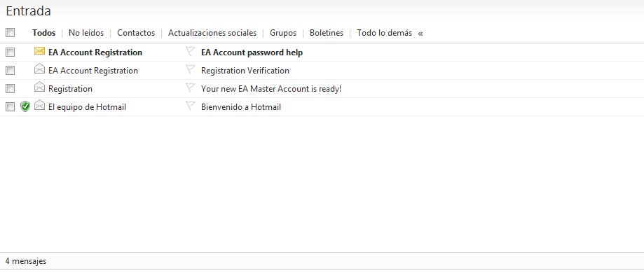Switch to the Grupos filter
The width and height of the screenshot is (644, 273).
click(x=283, y=33)
